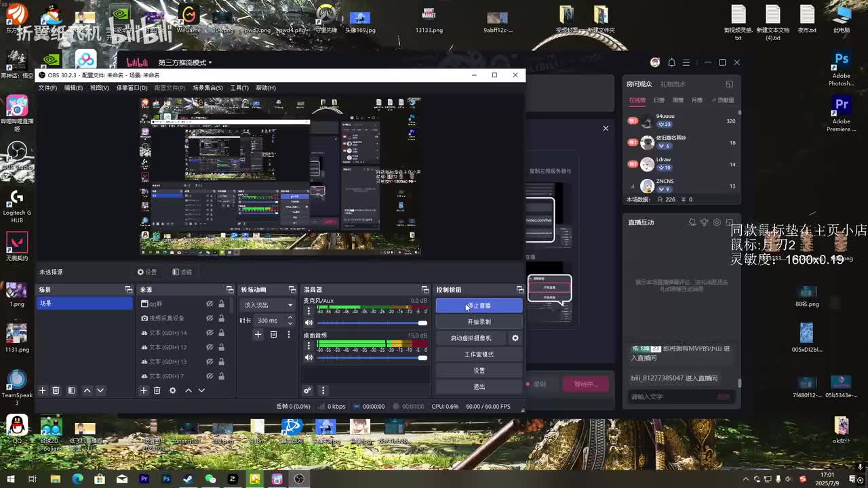Open 工具(T) menu in OBS
The width and height of the screenshot is (868, 488).
pyautogui.click(x=239, y=87)
